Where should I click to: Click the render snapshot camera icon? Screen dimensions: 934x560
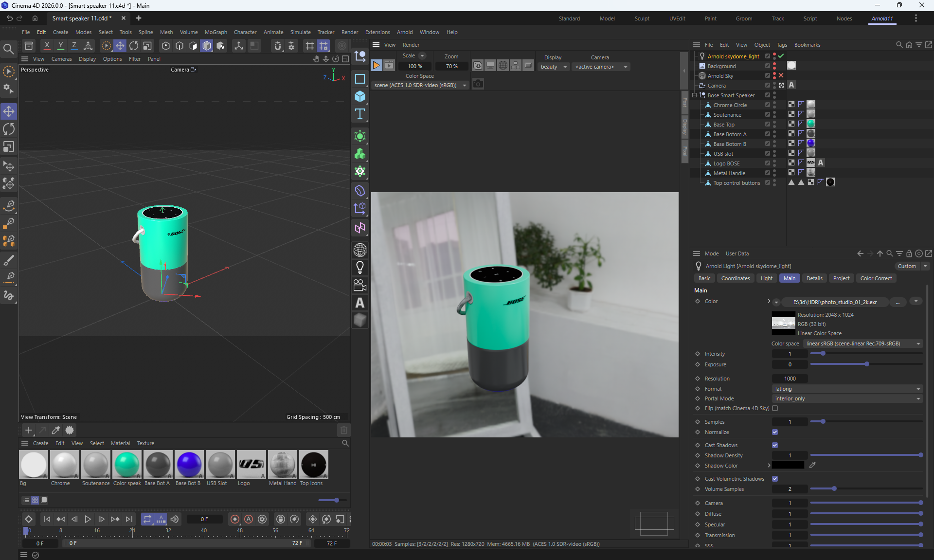click(478, 84)
